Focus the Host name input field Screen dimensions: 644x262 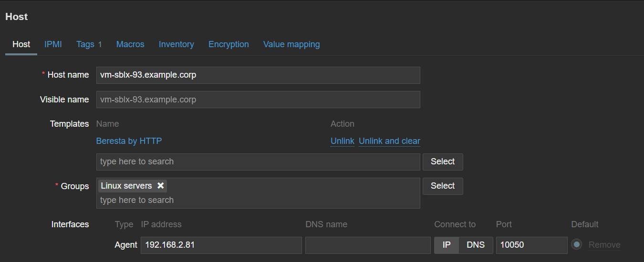(x=258, y=75)
